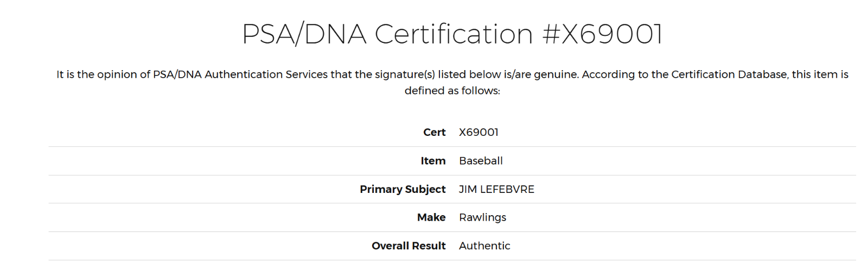This screenshot has height=263, width=868.
Task: Click the PSA/DNA Certification #X69001 heading
Action: pos(452,34)
